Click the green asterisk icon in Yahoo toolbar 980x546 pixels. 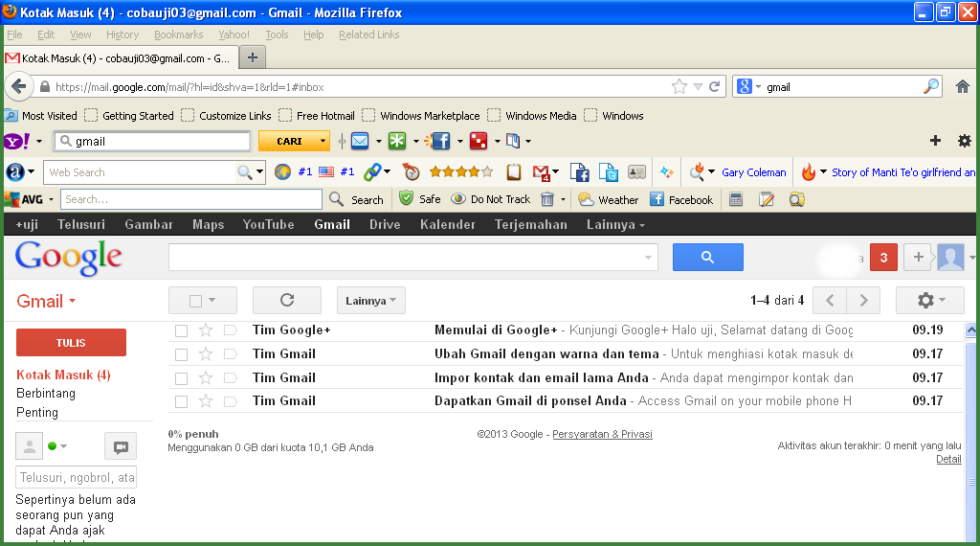click(397, 142)
